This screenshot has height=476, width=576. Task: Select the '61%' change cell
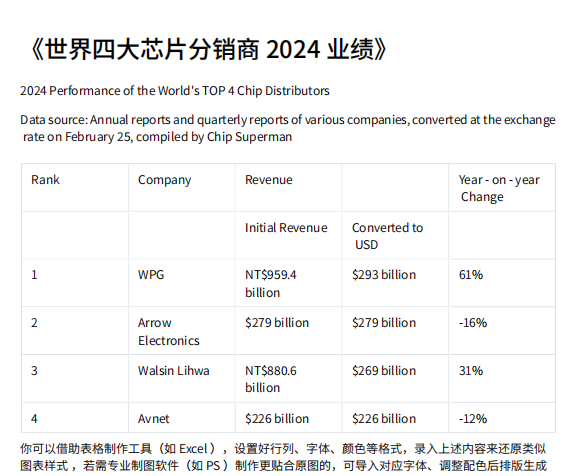click(502, 283)
